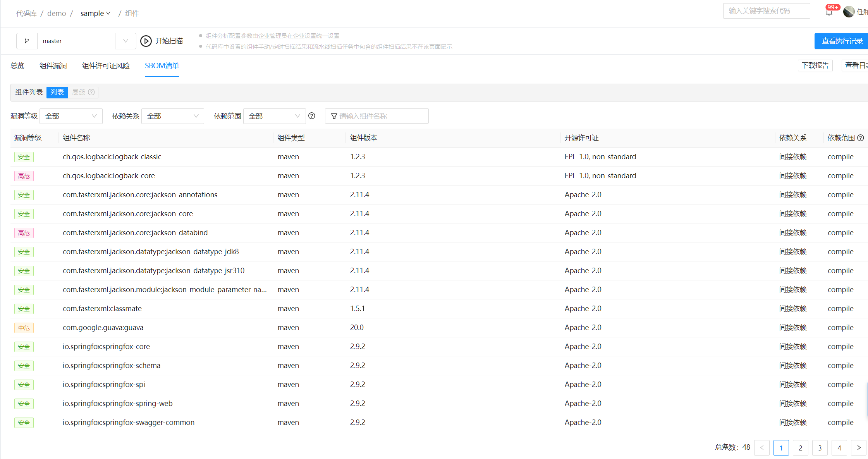Click the component name filter input
Screen dimensions: 868x459
[x=382, y=116]
